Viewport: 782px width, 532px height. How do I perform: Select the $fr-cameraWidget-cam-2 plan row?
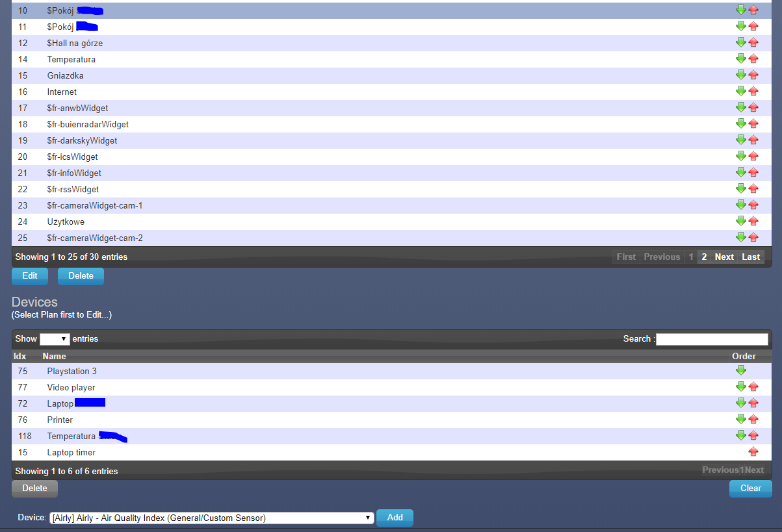[x=391, y=238]
